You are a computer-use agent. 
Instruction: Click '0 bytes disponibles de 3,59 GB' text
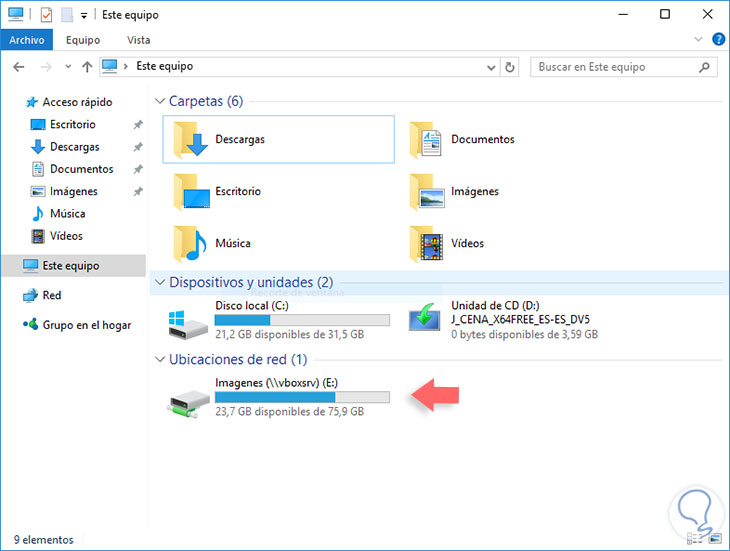tap(524, 334)
